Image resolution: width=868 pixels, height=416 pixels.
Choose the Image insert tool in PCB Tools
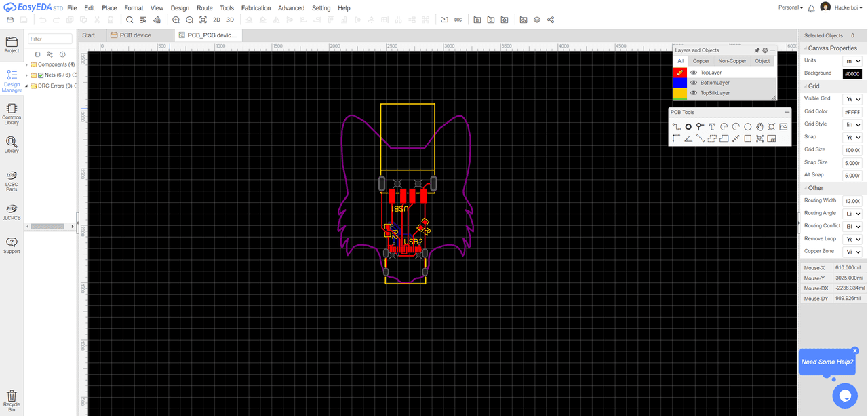783,127
